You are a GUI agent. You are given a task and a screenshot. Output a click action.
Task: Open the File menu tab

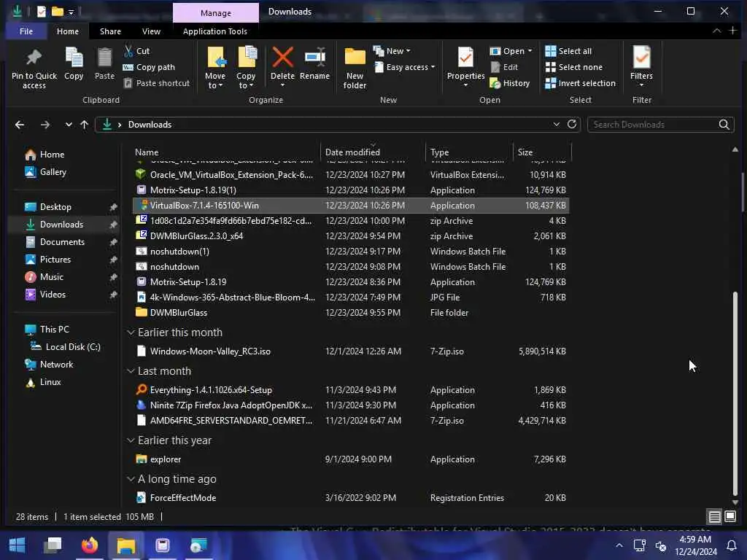(26, 31)
